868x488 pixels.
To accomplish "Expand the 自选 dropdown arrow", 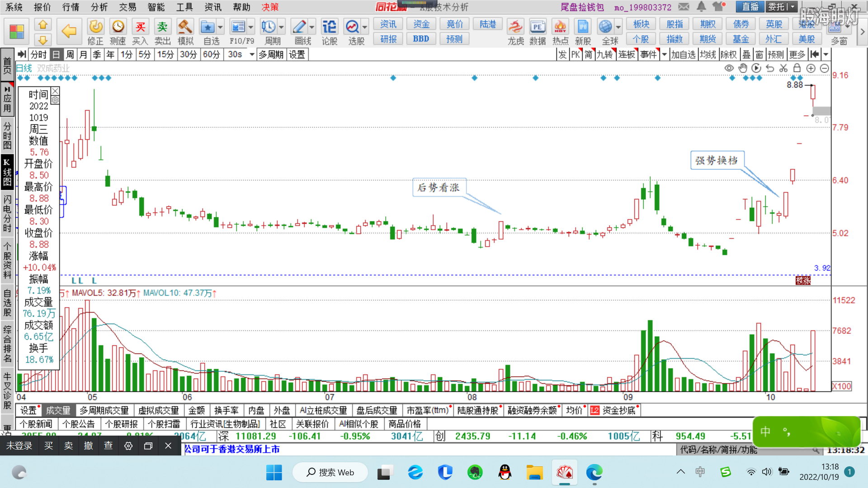I will [220, 27].
